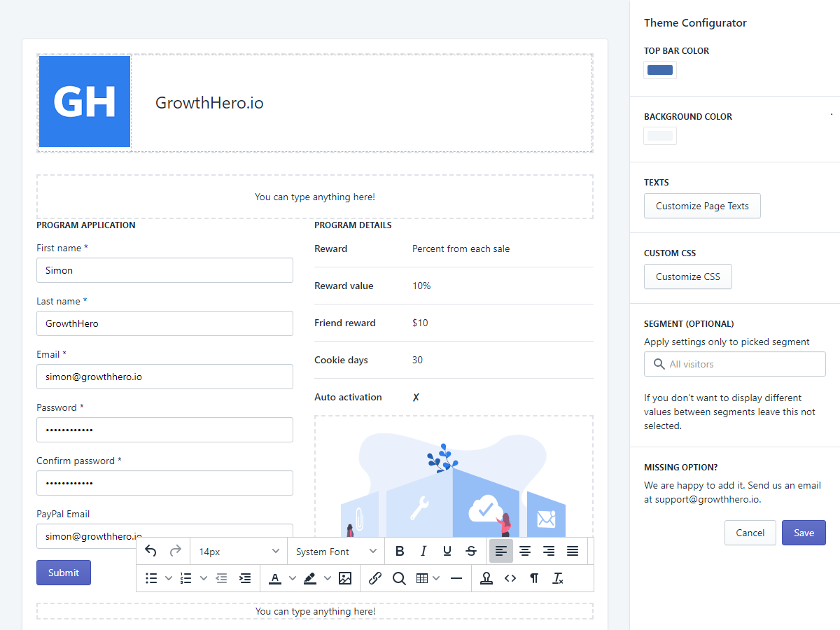
Task: Click the GH logo image
Action: (85, 101)
